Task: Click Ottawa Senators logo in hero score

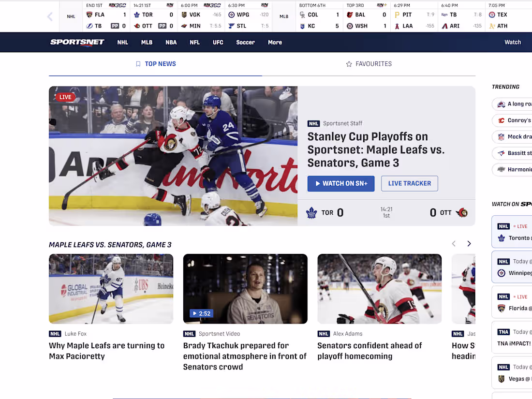Action: (x=462, y=213)
